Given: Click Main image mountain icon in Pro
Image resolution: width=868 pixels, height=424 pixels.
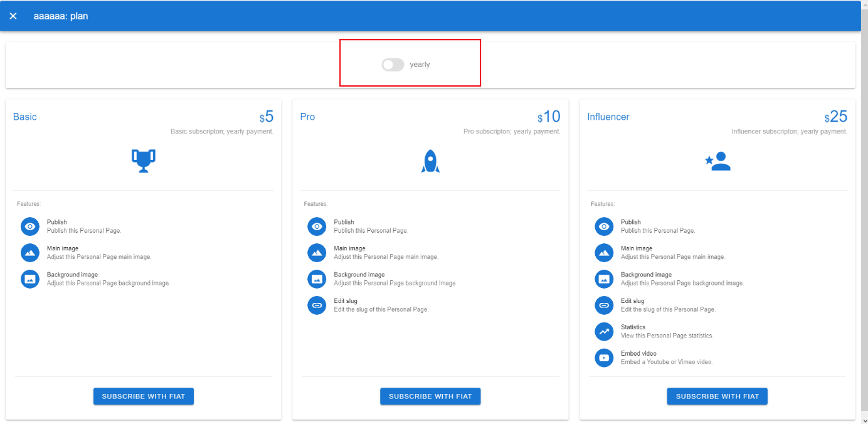Looking at the screenshot, I should coord(317,253).
